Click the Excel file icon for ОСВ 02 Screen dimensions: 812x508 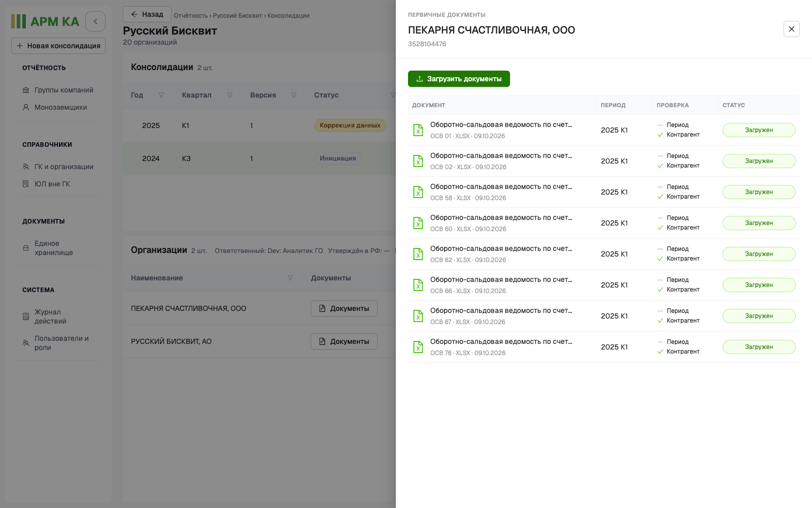coord(418,161)
